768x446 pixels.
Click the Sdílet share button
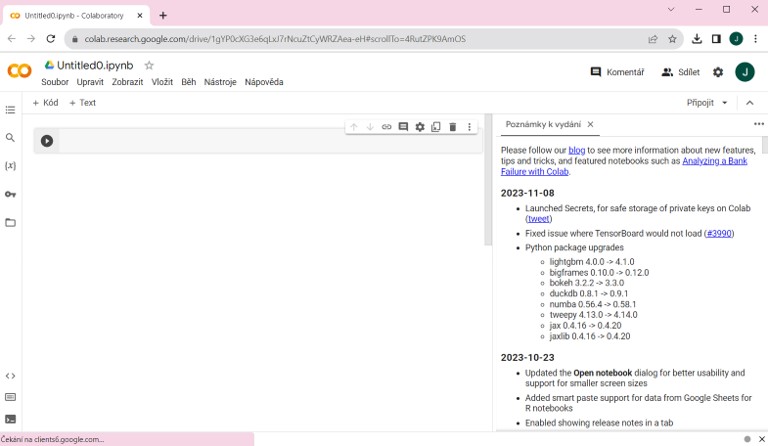pos(680,72)
